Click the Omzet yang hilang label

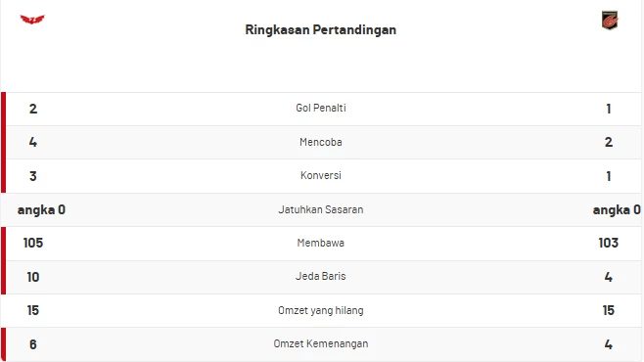[x=321, y=310]
